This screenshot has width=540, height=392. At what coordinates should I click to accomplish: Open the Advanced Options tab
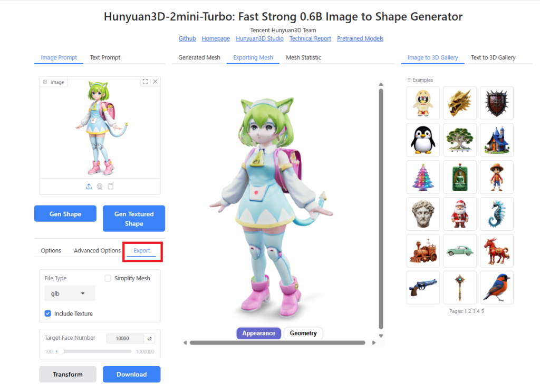(x=97, y=250)
